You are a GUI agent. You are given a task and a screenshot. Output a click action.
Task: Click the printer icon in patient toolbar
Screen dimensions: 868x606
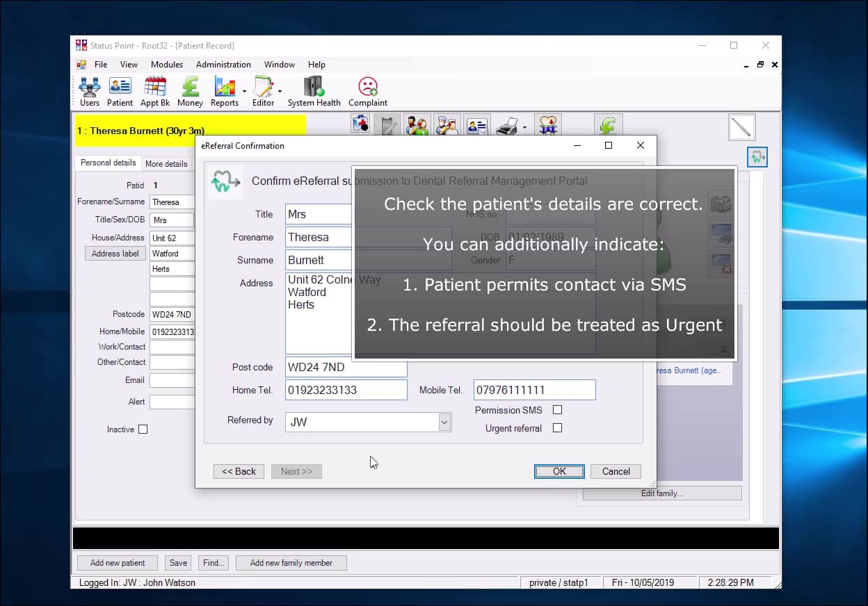click(x=507, y=126)
